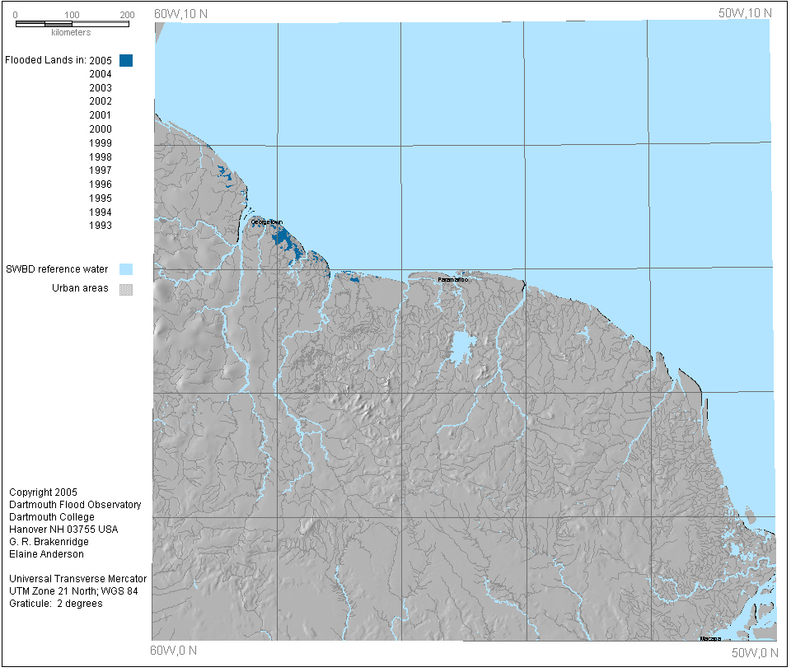Screen dimensions: 791x672
Task: Click the 60W,0 N coordinate label
Action: 174,650
